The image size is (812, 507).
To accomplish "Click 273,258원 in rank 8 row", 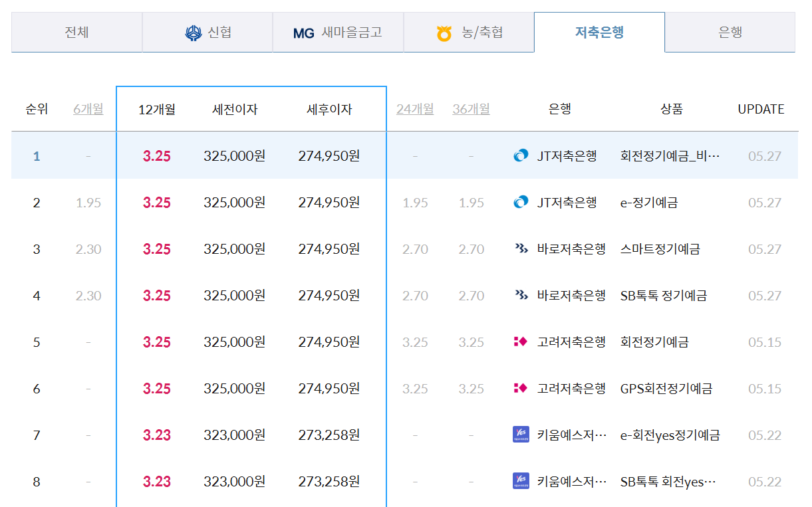I will (x=329, y=481).
